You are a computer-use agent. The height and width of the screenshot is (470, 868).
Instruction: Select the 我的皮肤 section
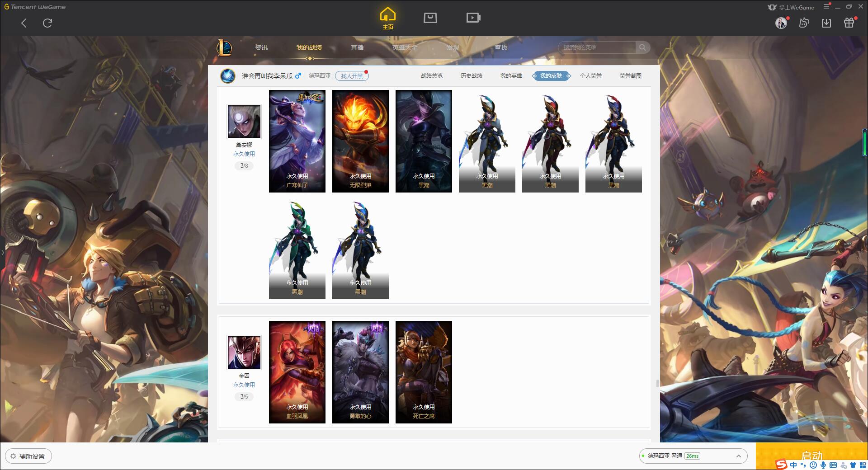point(551,76)
